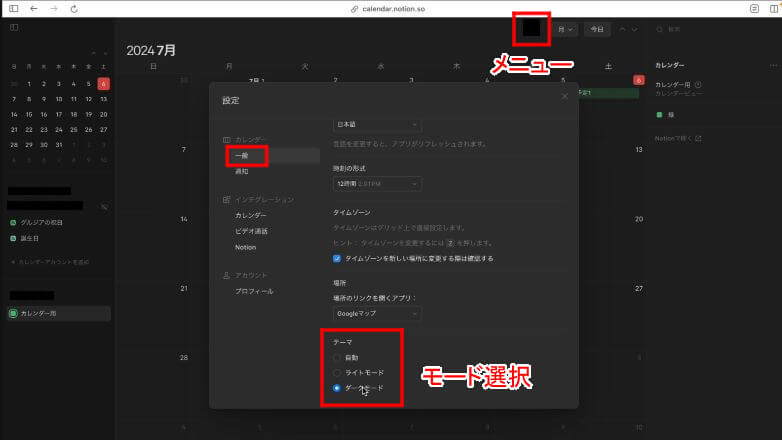Click the info icon beside カレンダー用
Viewport: 782px width, 440px height.
coord(698,85)
